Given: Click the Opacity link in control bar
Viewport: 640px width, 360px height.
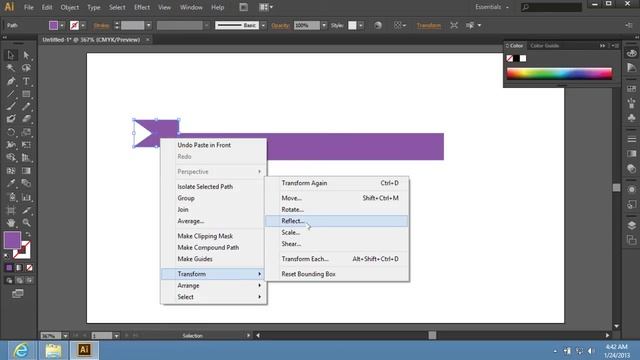Looking at the screenshot, I should (280, 25).
